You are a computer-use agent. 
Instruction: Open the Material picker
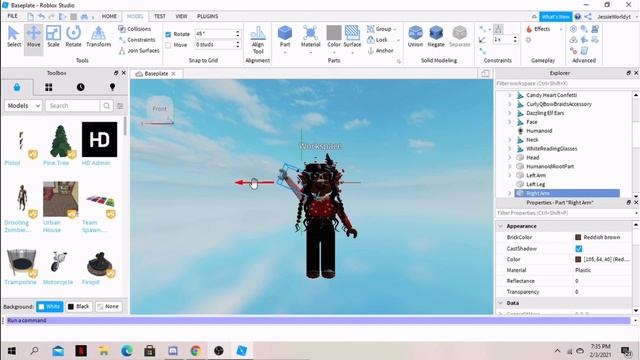[311, 37]
